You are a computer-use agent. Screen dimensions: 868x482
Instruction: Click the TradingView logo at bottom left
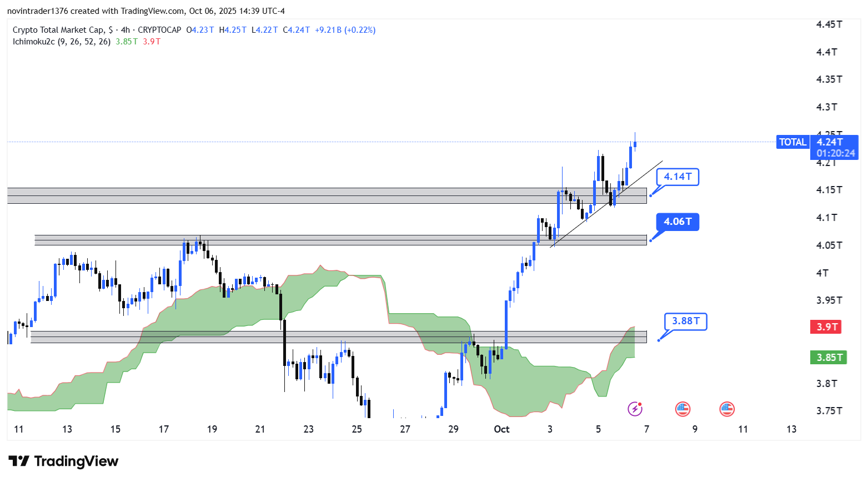(63, 461)
